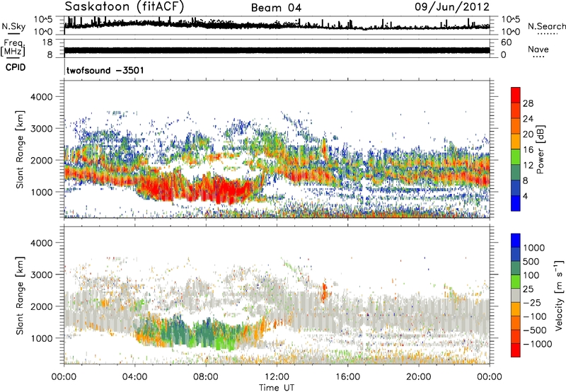This screenshot has width=566, height=392.
Task: Click the blue bottom of the power colorbar
Action: (516, 203)
